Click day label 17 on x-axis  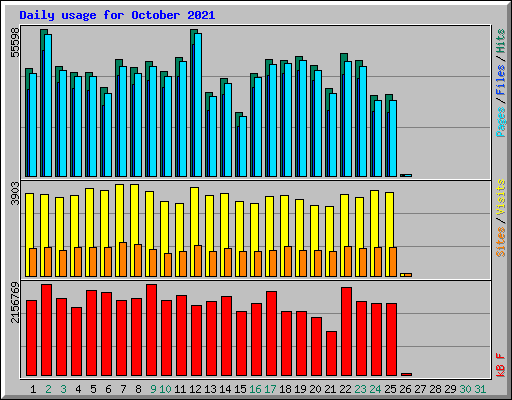pyautogui.click(x=270, y=389)
